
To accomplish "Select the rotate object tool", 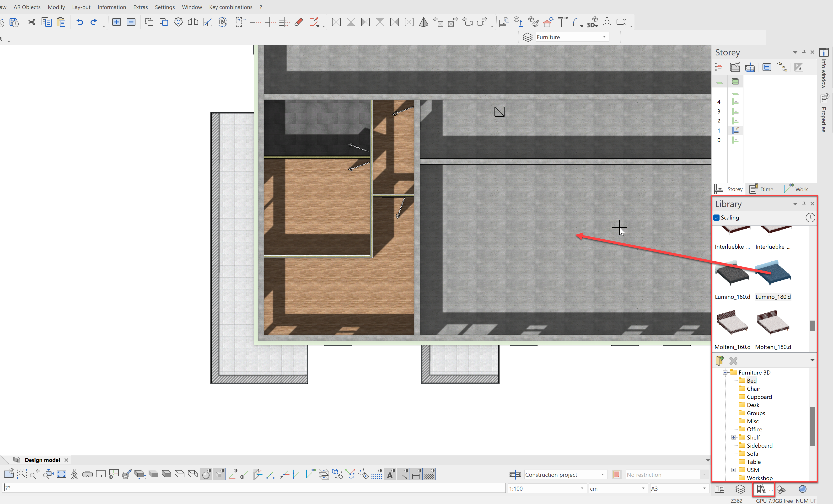I will point(178,22).
